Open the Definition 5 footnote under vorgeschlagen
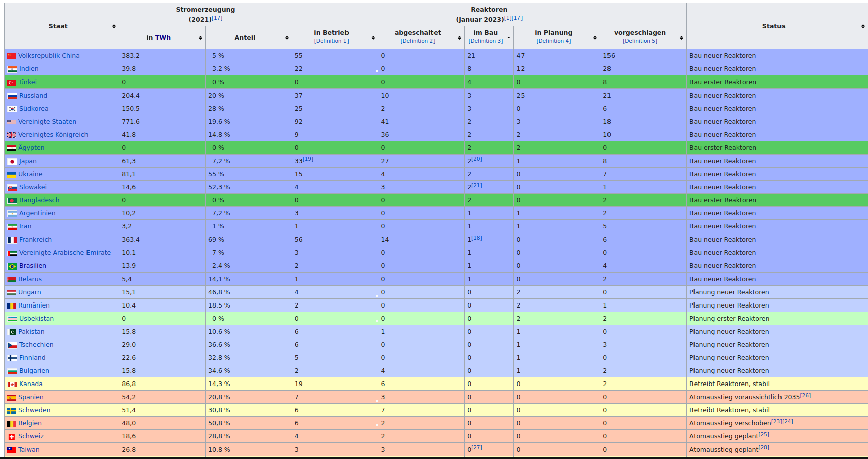 click(x=640, y=41)
